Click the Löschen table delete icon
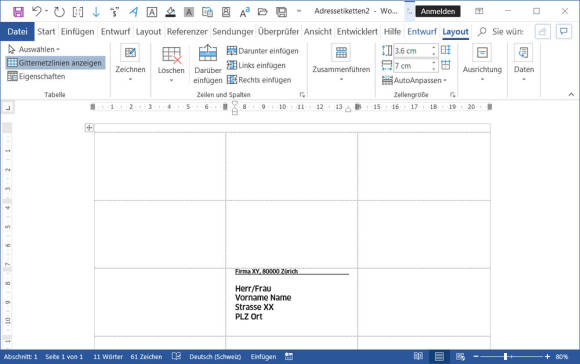The width and height of the screenshot is (580, 364). tap(171, 54)
